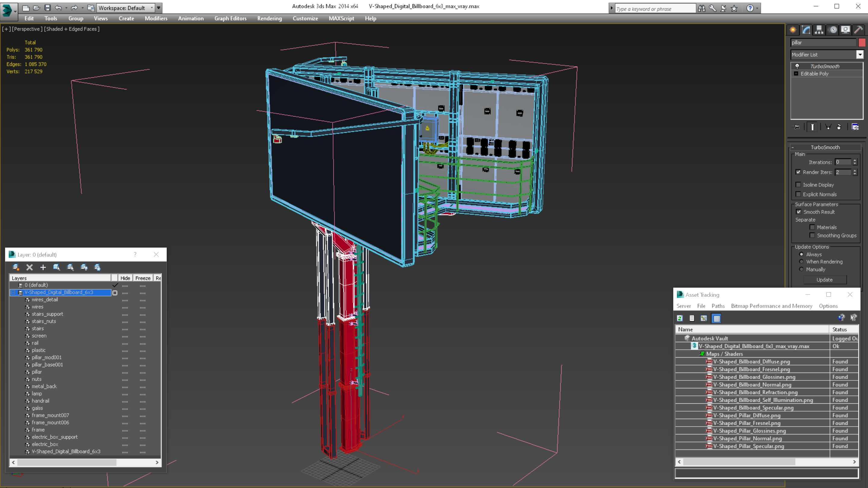Click Add Selected Objects plus icon
This screenshot has width=868, height=488.
coord(43,267)
